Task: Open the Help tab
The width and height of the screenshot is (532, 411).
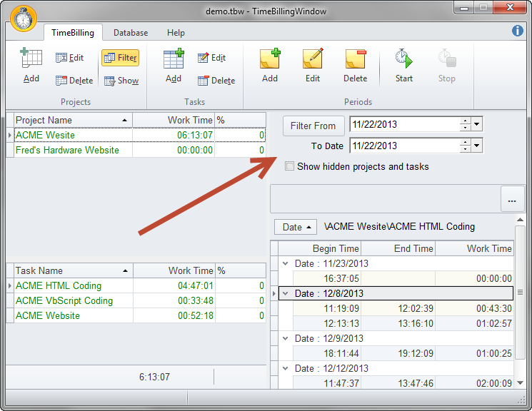Action: coord(176,33)
